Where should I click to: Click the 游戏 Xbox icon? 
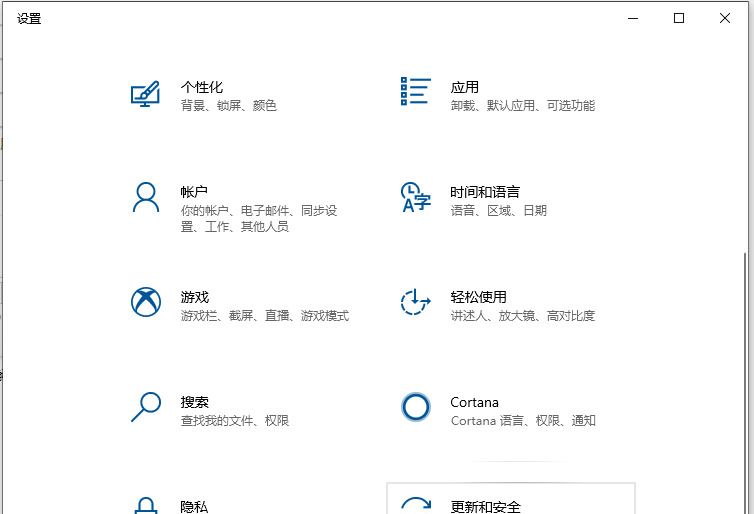click(x=146, y=302)
